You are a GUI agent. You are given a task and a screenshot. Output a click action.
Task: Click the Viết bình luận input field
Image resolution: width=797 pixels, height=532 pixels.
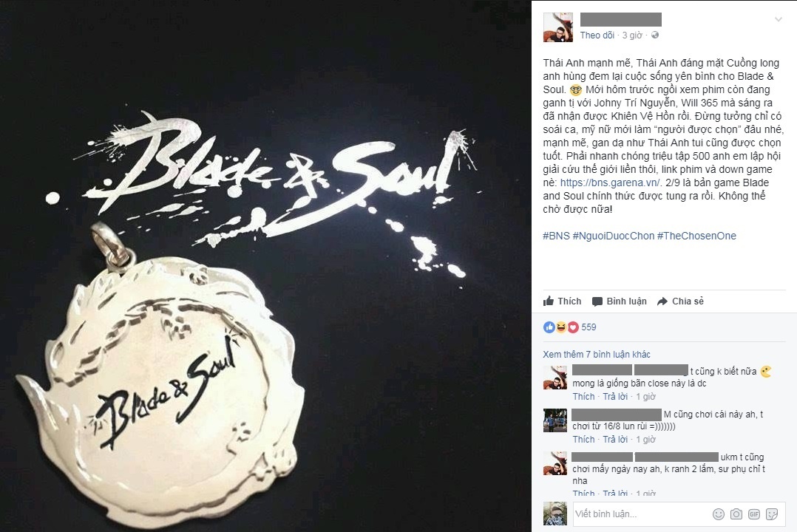640,514
